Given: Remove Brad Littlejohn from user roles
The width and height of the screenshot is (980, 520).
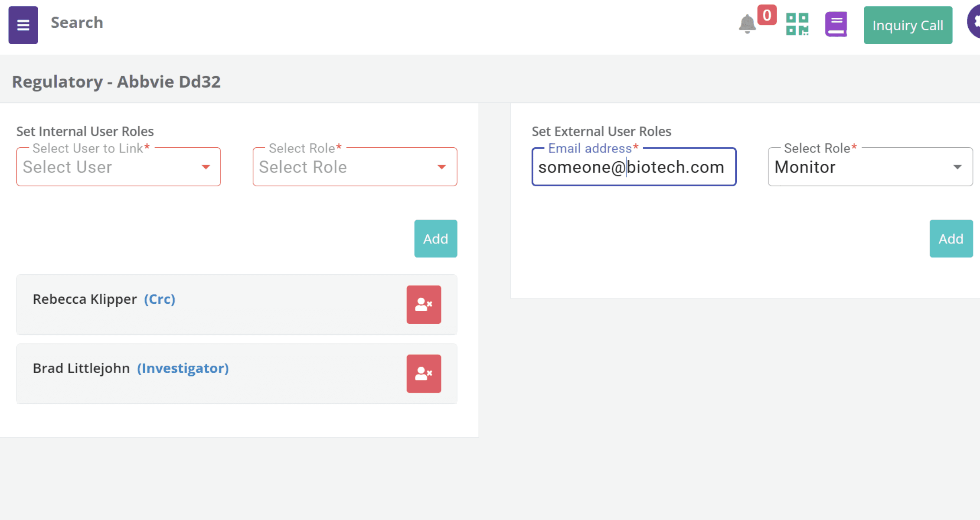Looking at the screenshot, I should (x=424, y=374).
